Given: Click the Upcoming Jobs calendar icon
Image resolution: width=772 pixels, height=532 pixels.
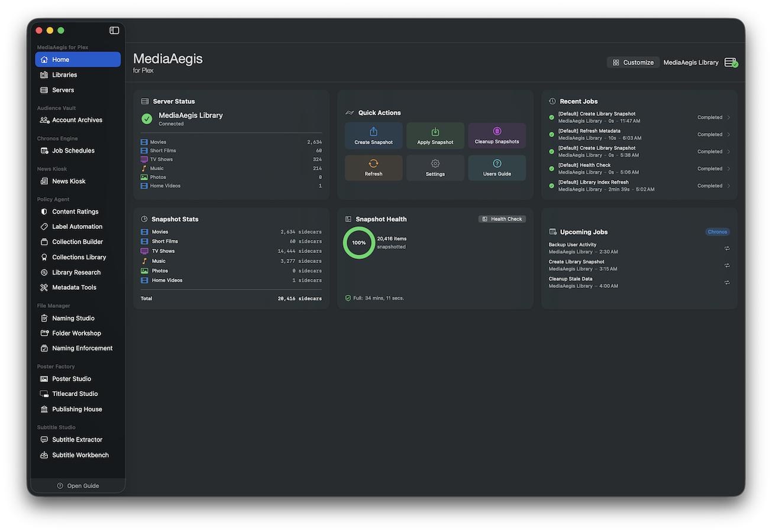Looking at the screenshot, I should [x=553, y=232].
